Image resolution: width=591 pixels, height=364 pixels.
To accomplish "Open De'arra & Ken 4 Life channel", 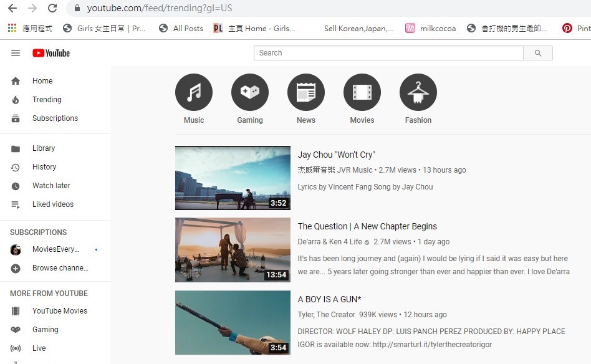I will 330,242.
